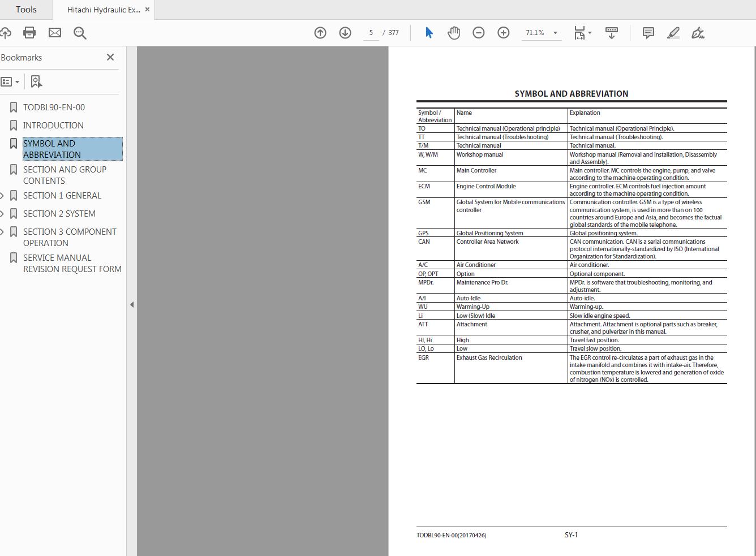Open SECTION 3 COMPONENT OPERATION bookmark
This screenshot has height=556, width=756.
coord(70,237)
